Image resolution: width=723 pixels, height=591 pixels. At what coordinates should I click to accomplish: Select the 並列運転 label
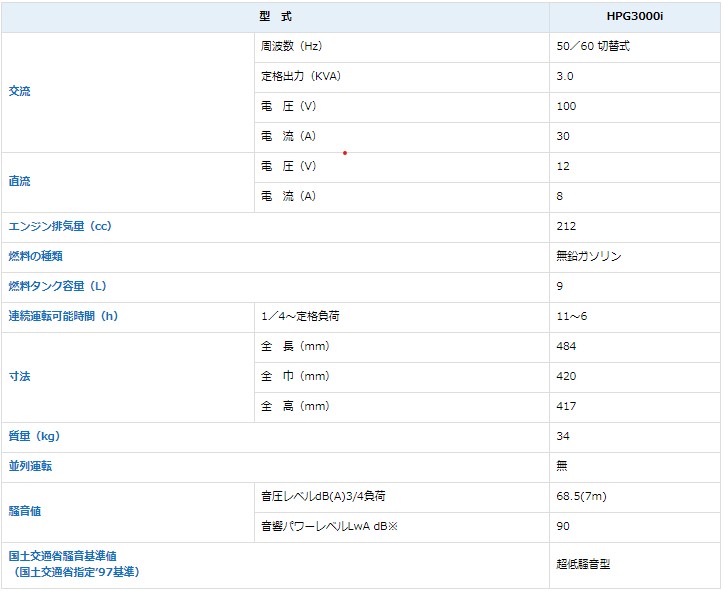click(30, 466)
